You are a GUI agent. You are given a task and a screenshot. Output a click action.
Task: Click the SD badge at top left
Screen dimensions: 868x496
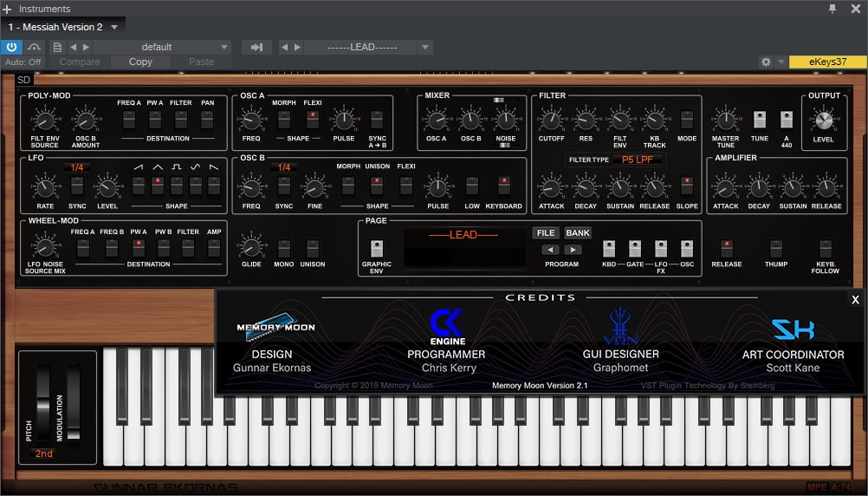coord(23,80)
